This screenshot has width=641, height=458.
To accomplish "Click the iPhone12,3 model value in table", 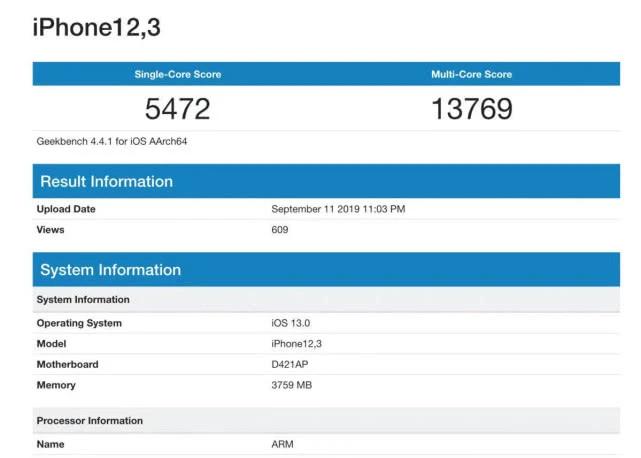I will pyautogui.click(x=296, y=344).
